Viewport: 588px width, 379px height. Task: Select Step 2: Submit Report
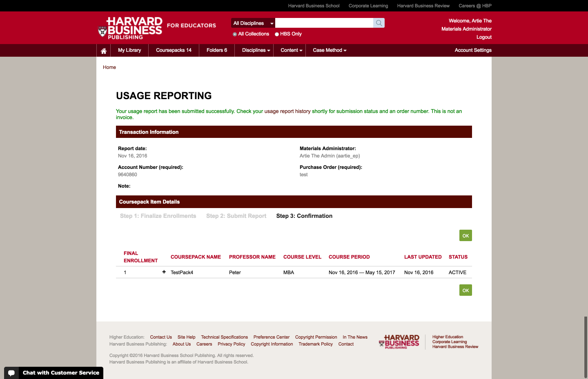point(236,216)
